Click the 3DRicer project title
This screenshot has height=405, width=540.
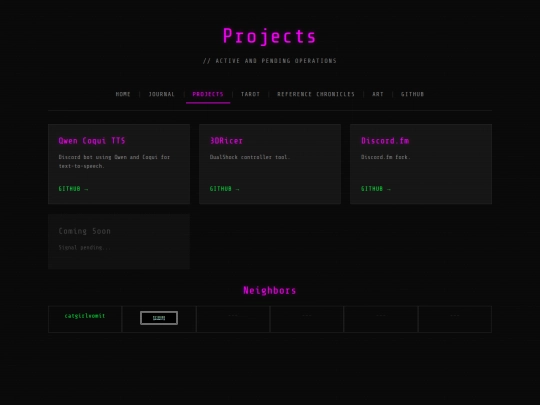[x=226, y=141]
